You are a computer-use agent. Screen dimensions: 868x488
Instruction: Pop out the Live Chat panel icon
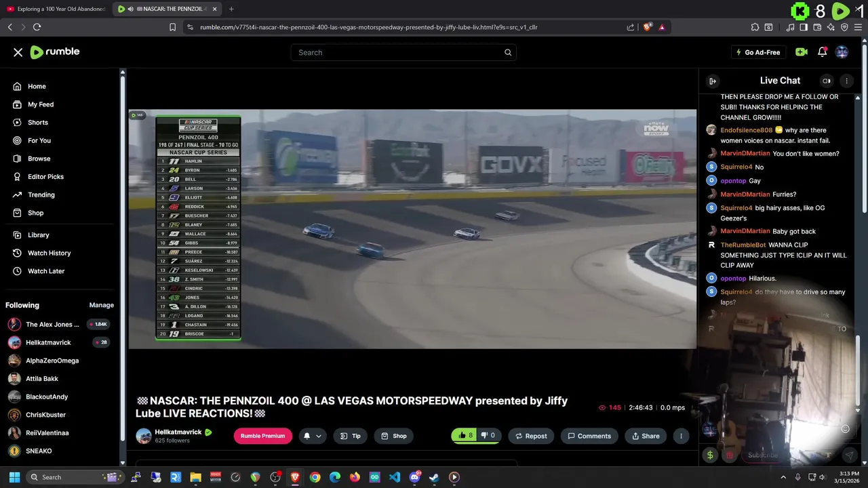pyautogui.click(x=712, y=81)
